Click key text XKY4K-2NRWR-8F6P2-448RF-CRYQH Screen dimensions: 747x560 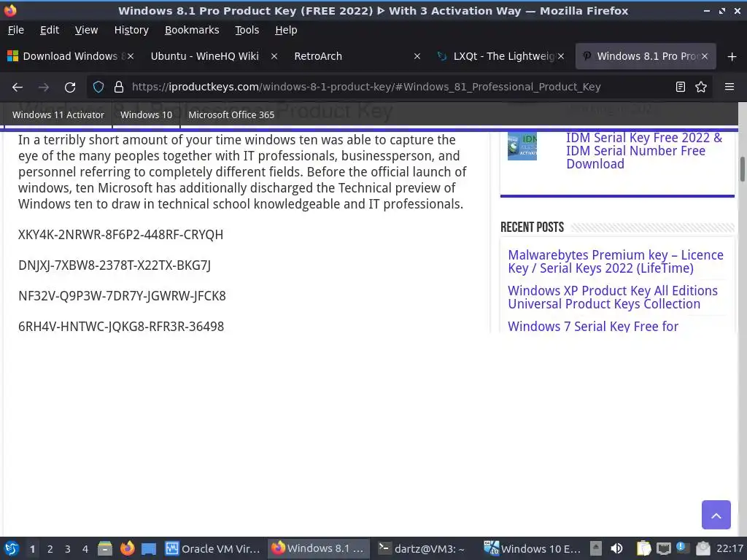120,235
